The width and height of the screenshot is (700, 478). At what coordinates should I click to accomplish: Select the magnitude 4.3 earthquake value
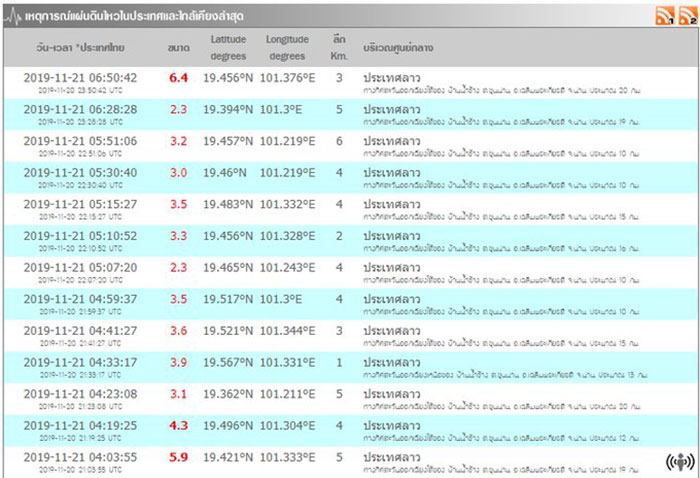pyautogui.click(x=178, y=425)
